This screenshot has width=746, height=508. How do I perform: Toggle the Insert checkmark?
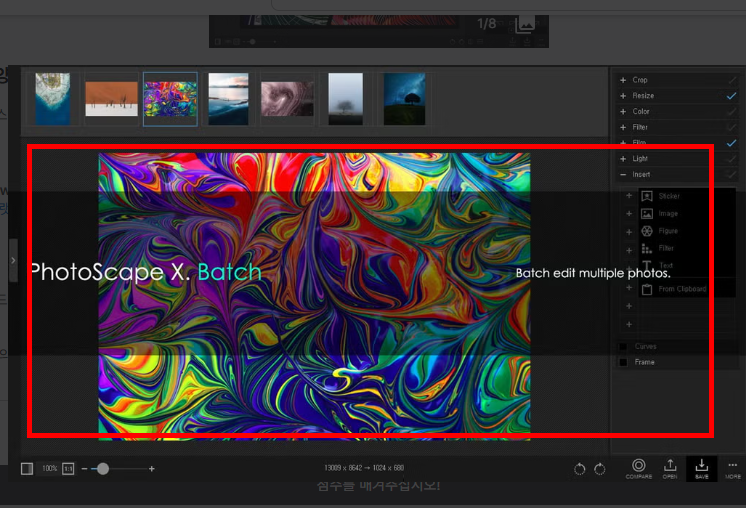(x=732, y=175)
